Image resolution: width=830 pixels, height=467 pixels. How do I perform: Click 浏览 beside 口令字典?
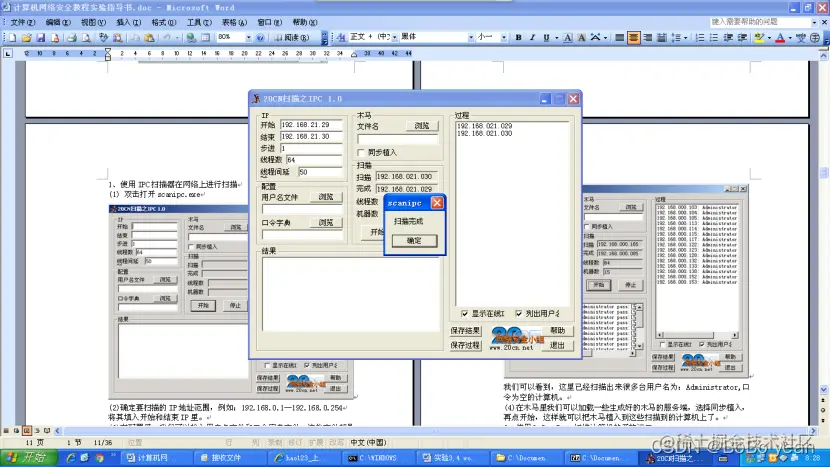(x=326, y=223)
